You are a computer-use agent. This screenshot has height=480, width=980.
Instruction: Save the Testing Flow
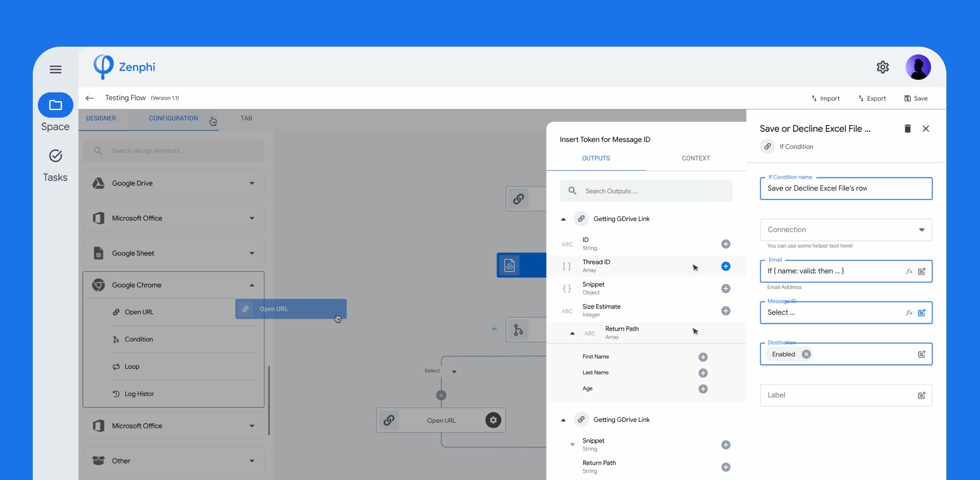916,99
